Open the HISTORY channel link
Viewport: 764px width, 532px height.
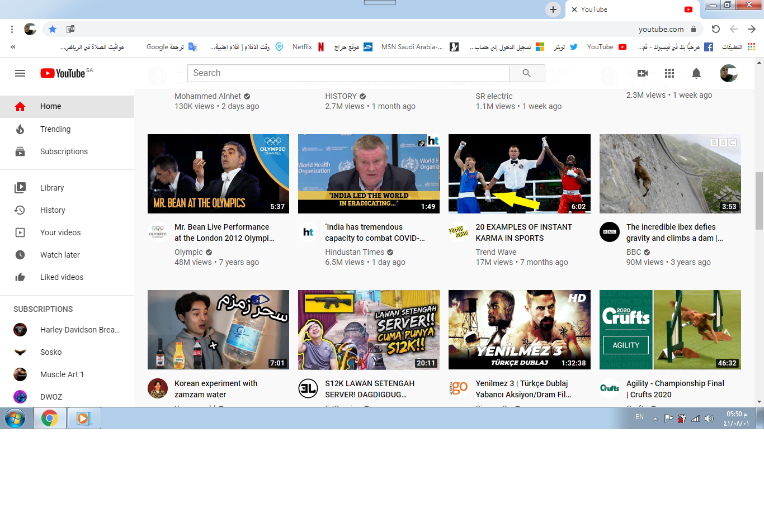click(341, 96)
